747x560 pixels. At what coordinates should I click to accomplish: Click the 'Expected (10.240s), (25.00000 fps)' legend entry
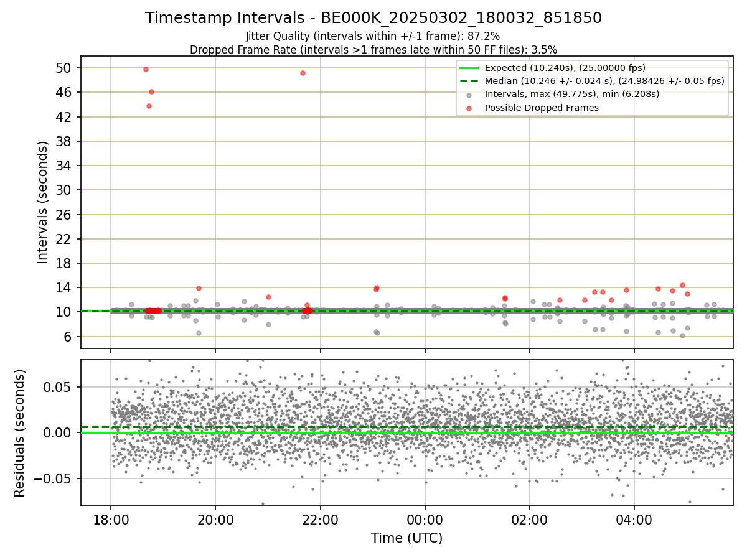(565, 68)
